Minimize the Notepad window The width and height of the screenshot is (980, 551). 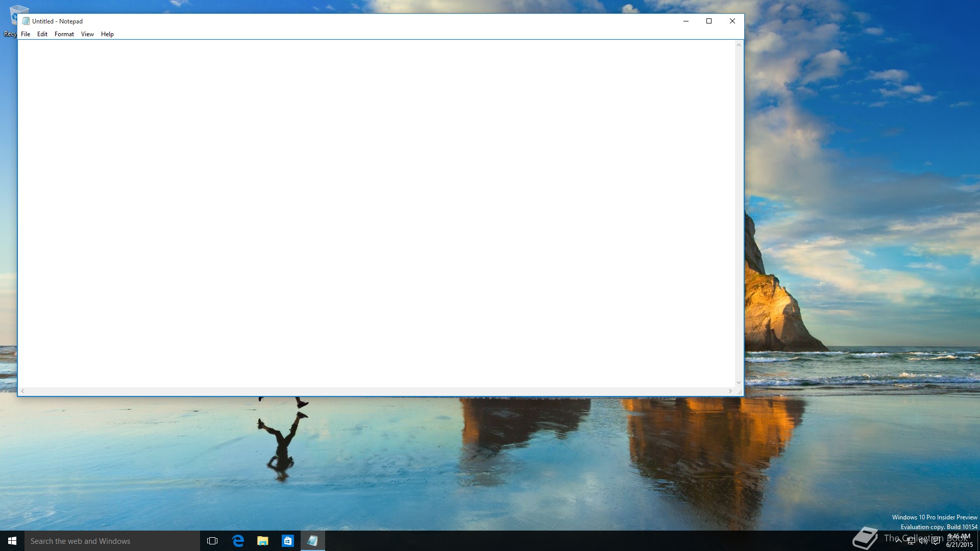(x=686, y=21)
